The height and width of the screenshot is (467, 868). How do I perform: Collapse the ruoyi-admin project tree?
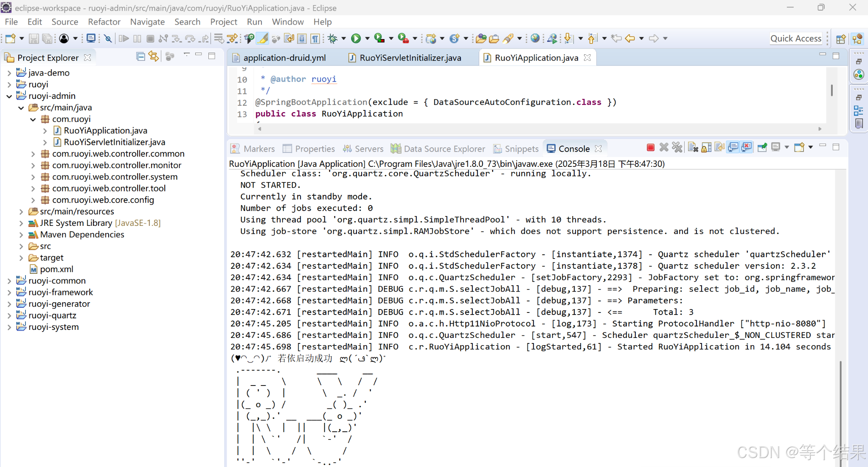point(9,96)
